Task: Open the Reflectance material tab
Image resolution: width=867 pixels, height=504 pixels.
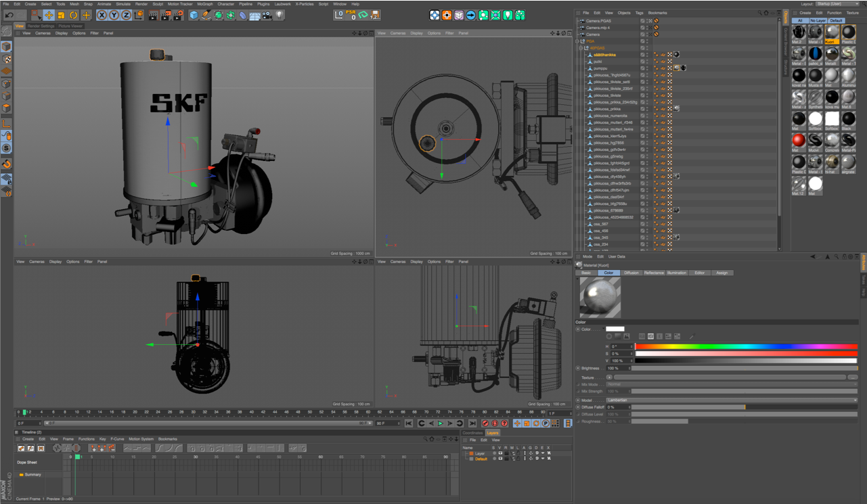Action: click(x=654, y=273)
